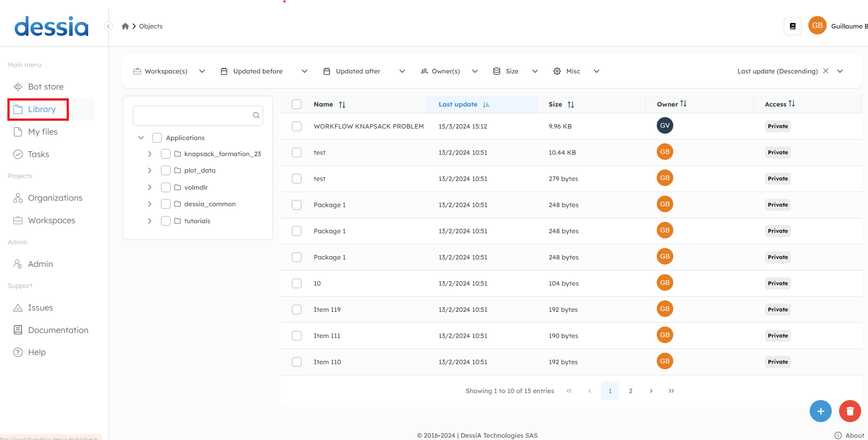Click the dessia logo
This screenshot has height=440, width=868.
coord(51,26)
